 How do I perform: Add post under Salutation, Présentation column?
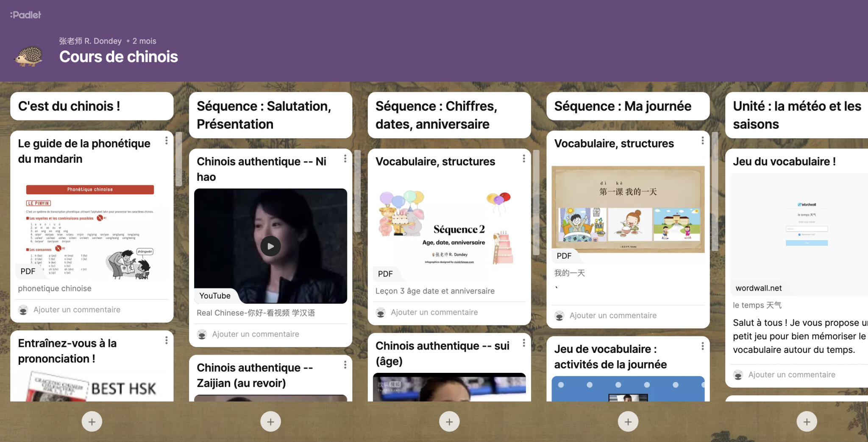(271, 422)
